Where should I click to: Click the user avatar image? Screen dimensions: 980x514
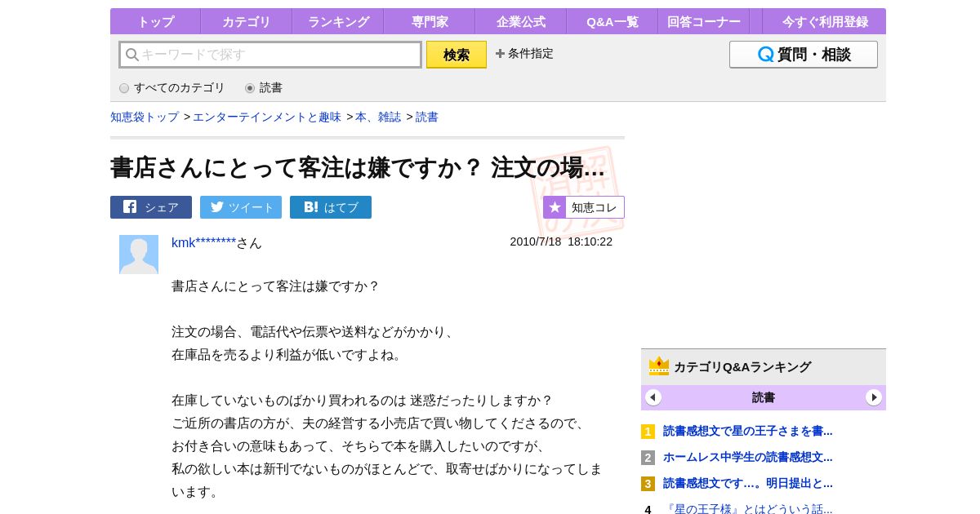coord(139,255)
